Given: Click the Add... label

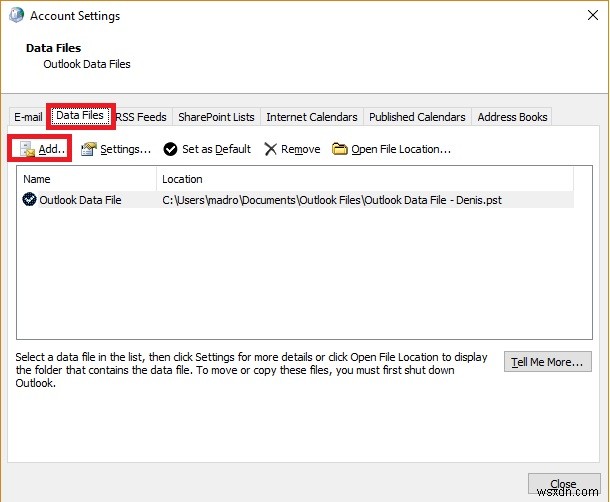Looking at the screenshot, I should coord(52,149).
